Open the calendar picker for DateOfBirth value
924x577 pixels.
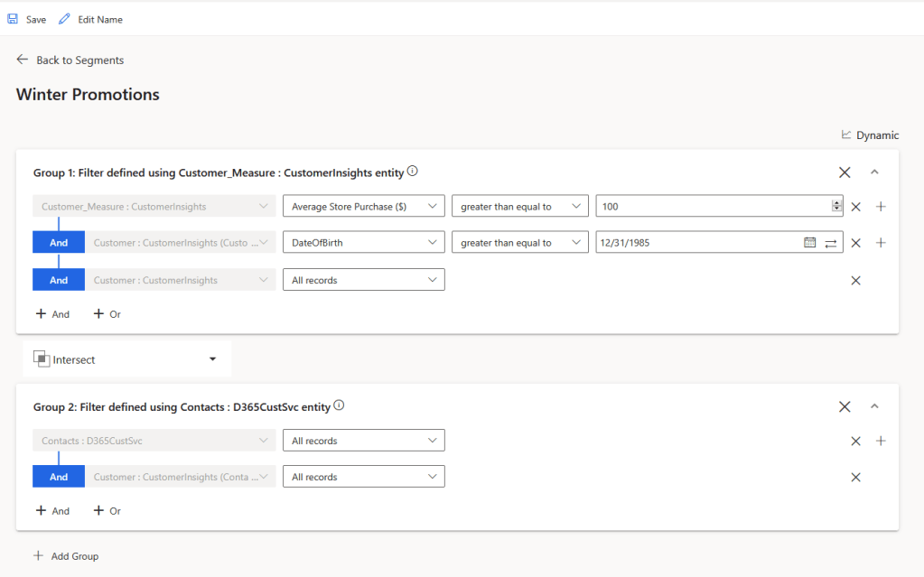coord(809,243)
